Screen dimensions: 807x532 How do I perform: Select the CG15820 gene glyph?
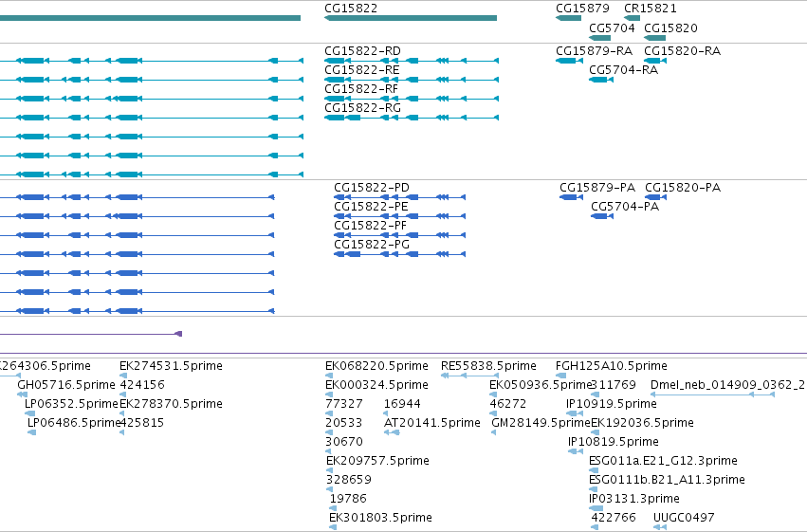point(654,38)
